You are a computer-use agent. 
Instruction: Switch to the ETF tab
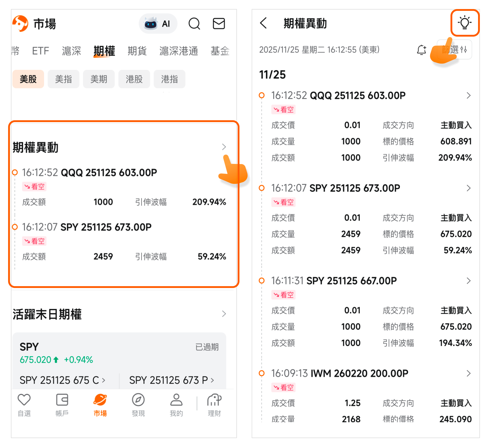40,51
